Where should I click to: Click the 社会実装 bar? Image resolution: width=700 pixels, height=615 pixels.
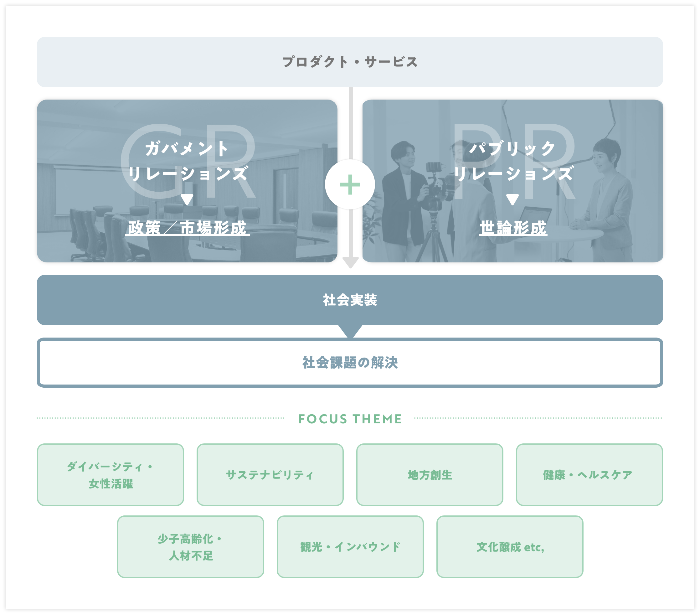click(350, 300)
